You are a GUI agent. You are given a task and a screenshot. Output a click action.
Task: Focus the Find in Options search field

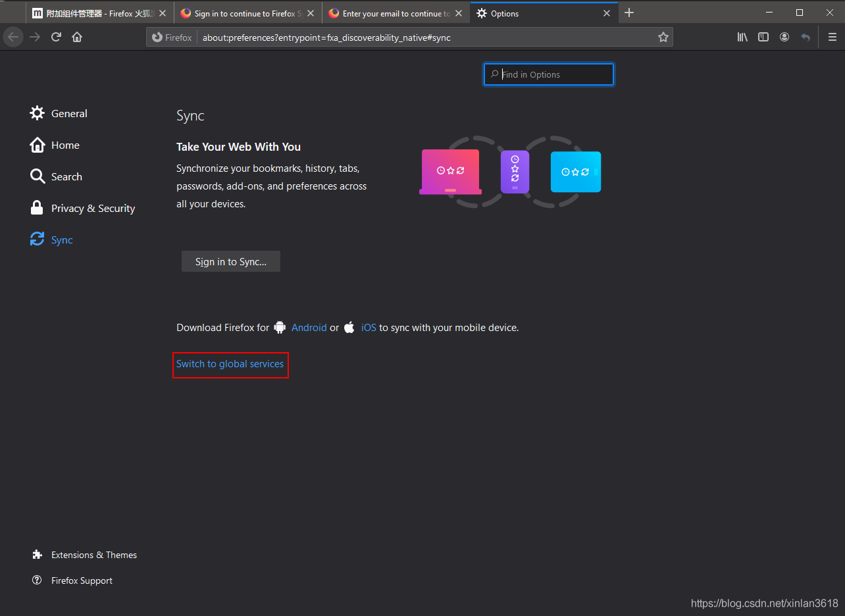point(549,74)
